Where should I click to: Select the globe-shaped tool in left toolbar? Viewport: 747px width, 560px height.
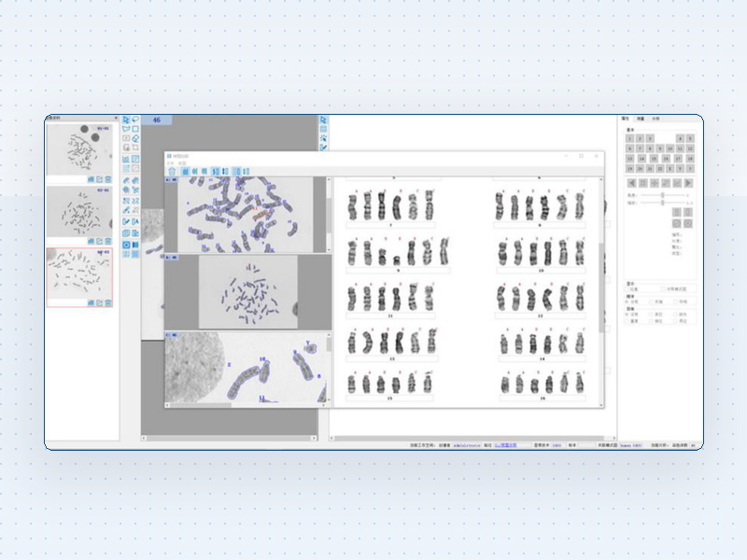pos(126,189)
